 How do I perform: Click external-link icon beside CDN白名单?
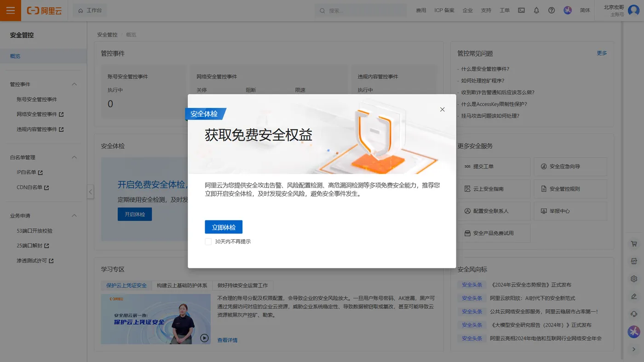pyautogui.click(x=46, y=187)
